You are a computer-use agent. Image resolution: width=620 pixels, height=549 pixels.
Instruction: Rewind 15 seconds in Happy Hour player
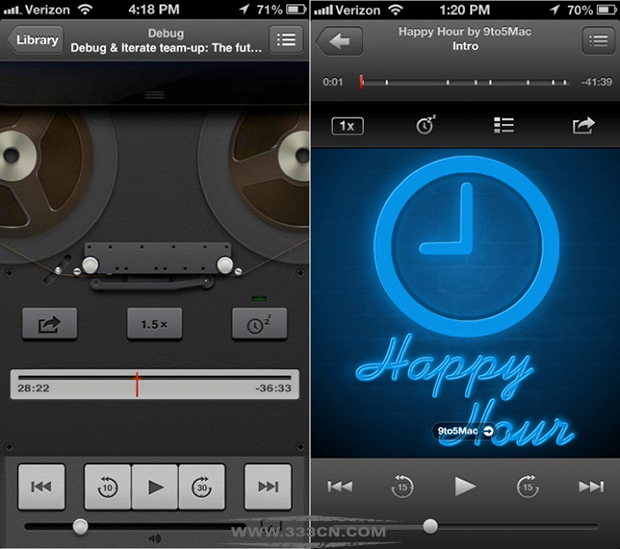(x=402, y=486)
